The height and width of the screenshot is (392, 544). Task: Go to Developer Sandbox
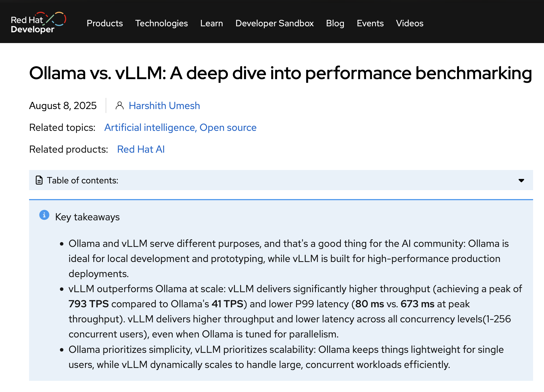[275, 23]
